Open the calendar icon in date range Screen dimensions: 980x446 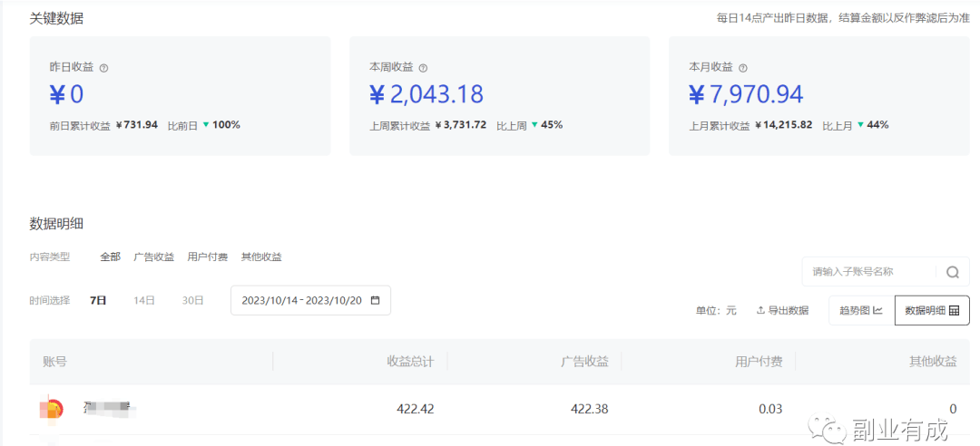click(375, 300)
